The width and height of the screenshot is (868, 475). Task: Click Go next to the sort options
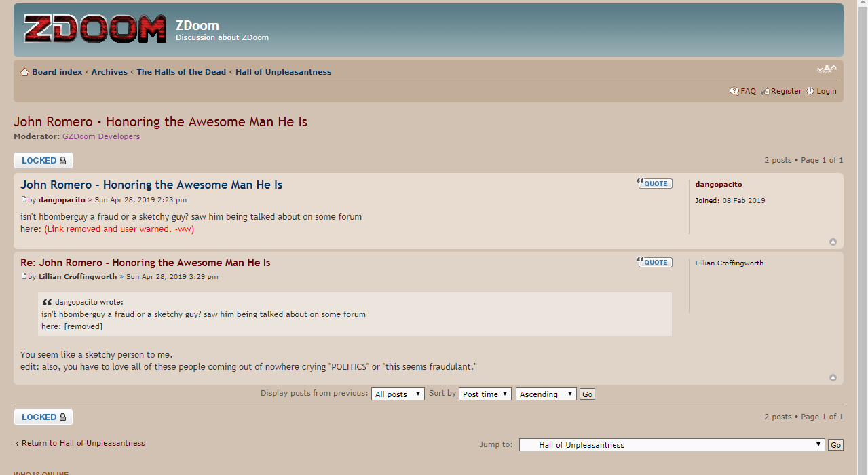[x=587, y=394]
